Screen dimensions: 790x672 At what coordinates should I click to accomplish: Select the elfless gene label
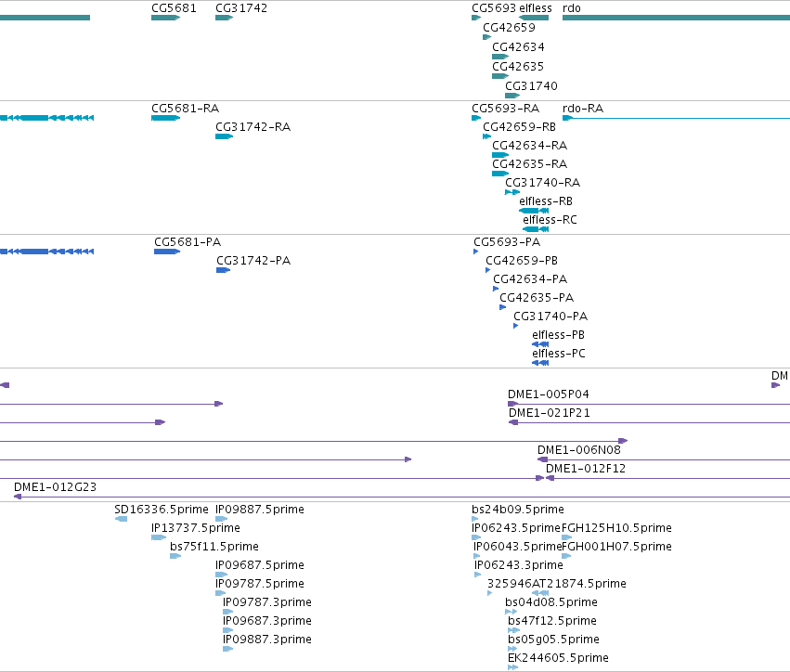pyautogui.click(x=536, y=8)
